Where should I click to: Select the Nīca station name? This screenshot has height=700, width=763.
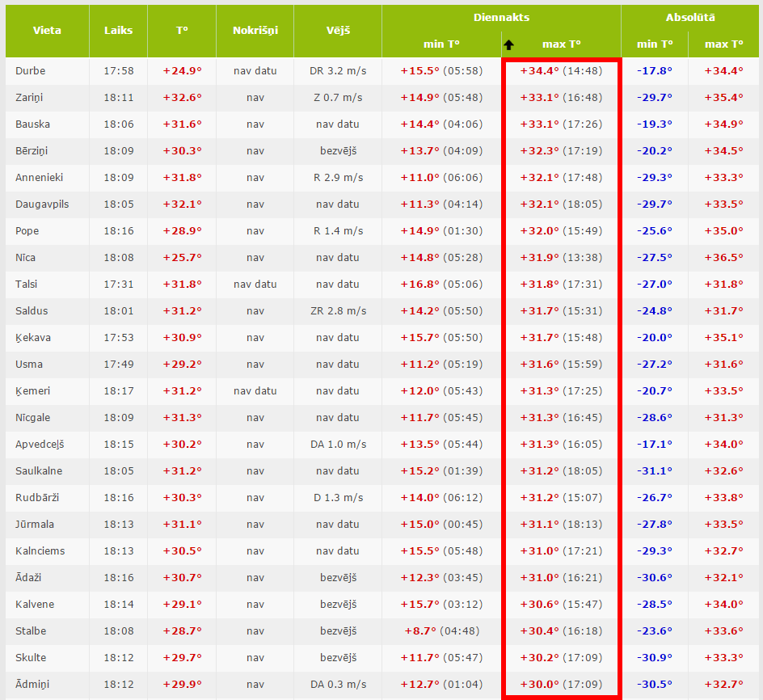point(25,258)
